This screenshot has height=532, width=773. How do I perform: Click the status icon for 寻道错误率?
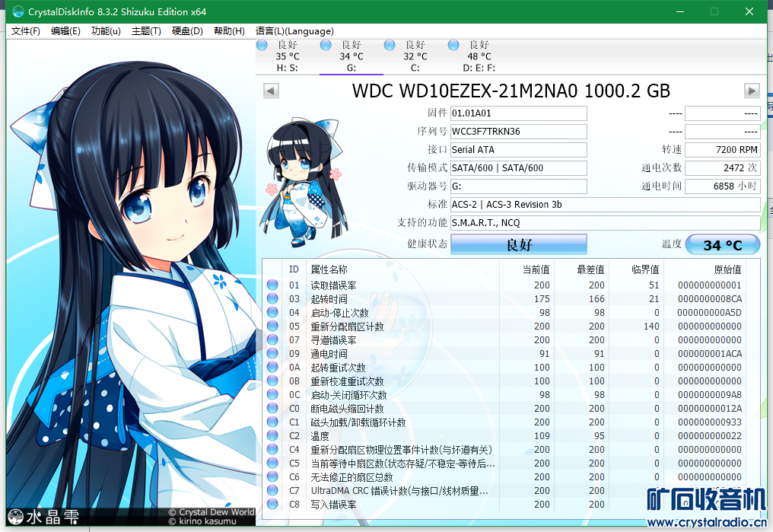coord(272,339)
